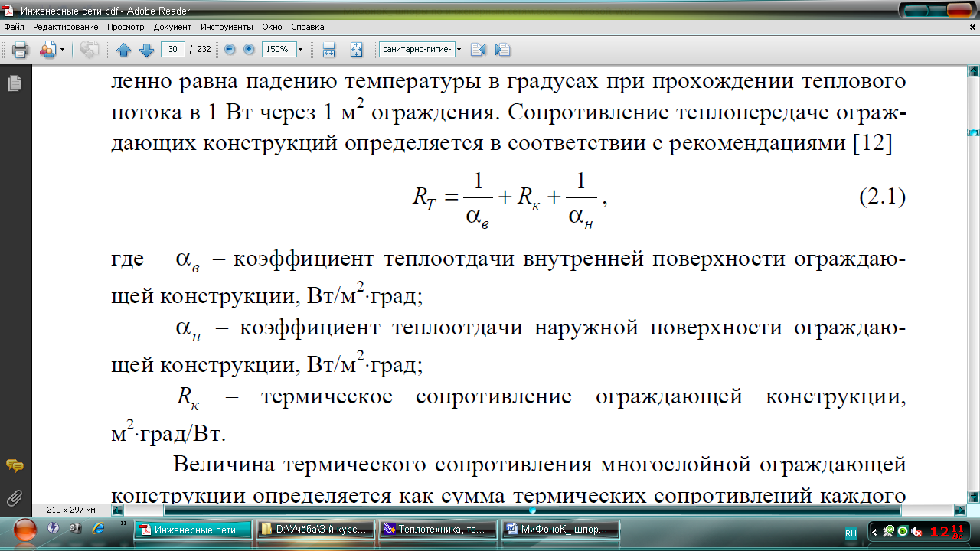Go to the next page with the down arrow
The width and height of the screenshot is (980, 551).
tap(146, 50)
